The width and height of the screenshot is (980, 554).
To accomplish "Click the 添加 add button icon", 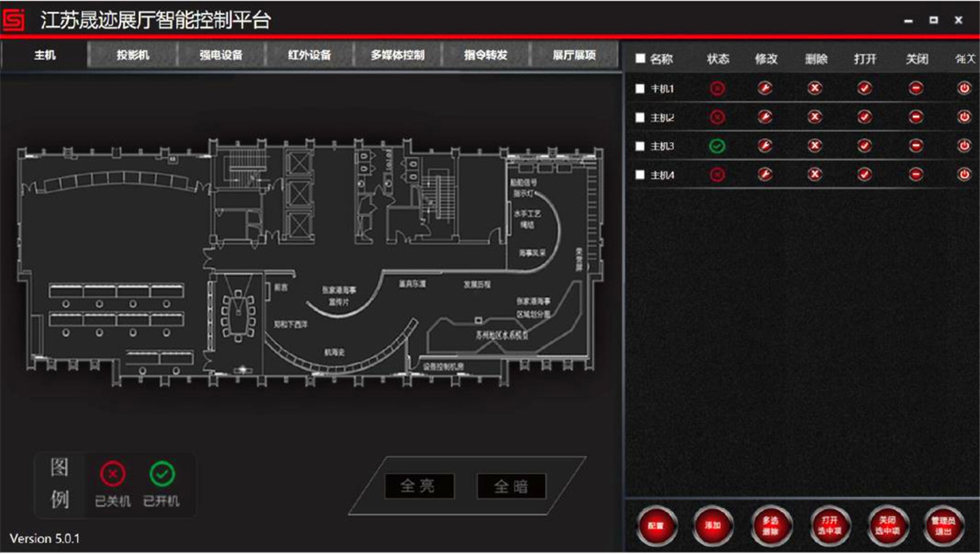I will [714, 525].
